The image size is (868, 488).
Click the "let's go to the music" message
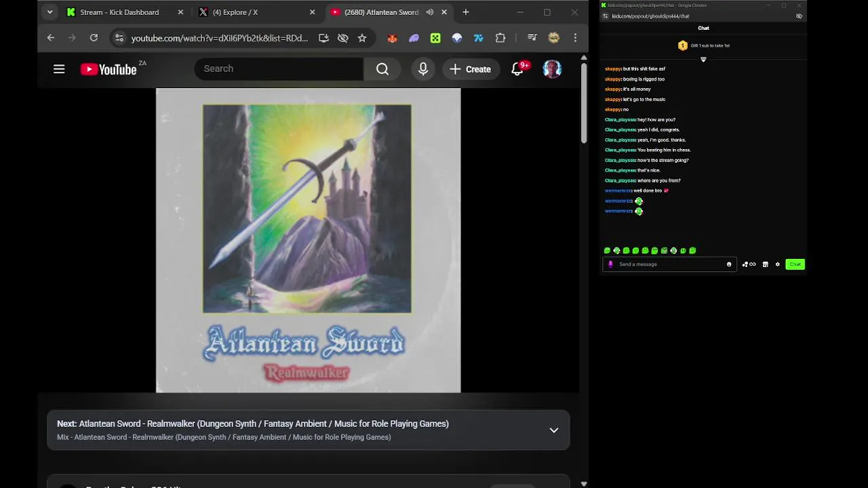[644, 100]
